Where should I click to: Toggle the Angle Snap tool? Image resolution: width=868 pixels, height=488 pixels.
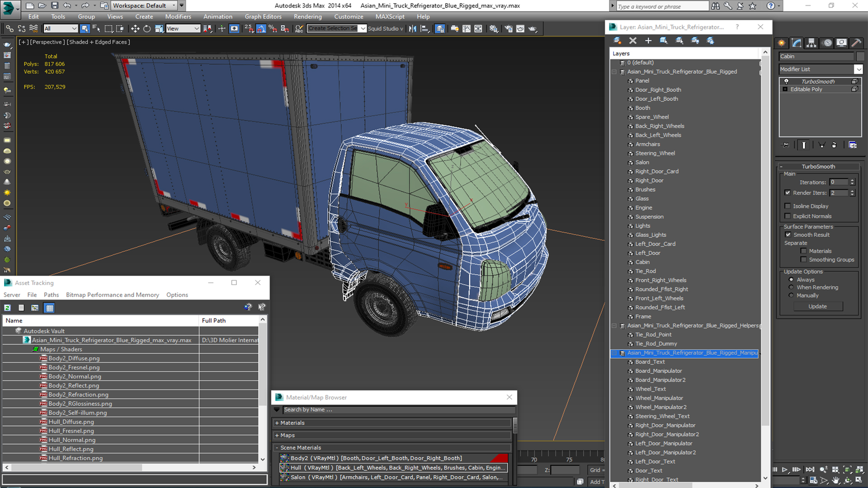261,28
